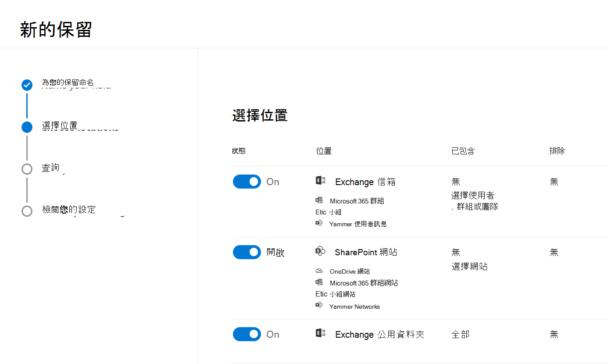Click the 排除 column header
The height and width of the screenshot is (364, 608).
tap(557, 151)
